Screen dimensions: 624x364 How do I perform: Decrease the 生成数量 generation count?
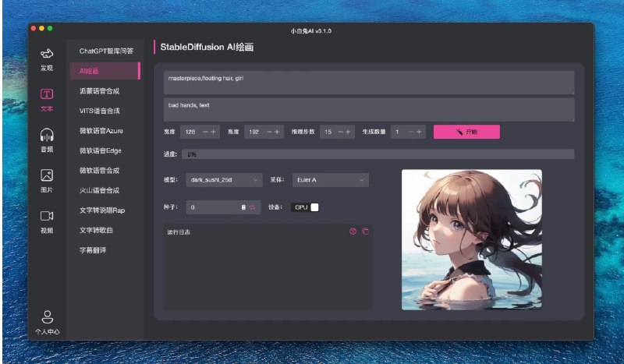(411, 132)
